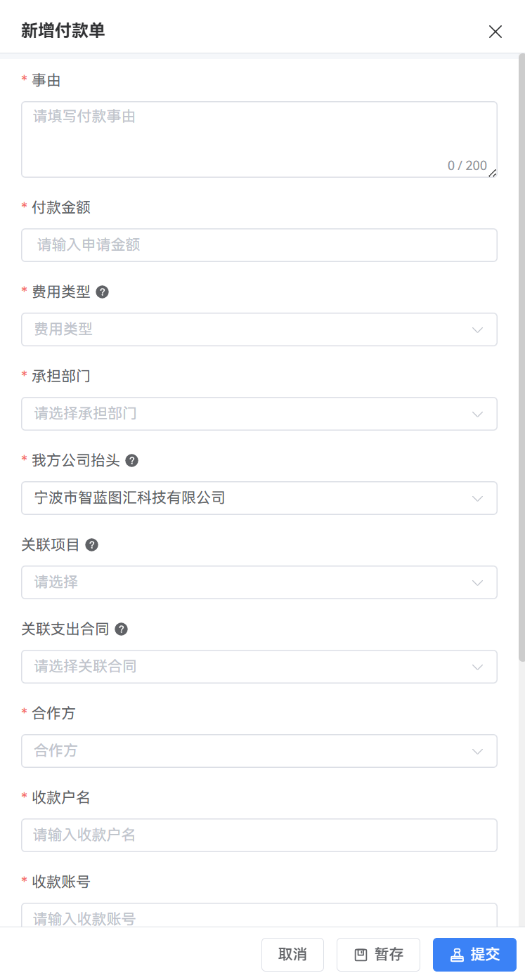Viewport: 525px width, 980px height.
Task: Open the 关联项目 dropdown
Action: coord(259,582)
